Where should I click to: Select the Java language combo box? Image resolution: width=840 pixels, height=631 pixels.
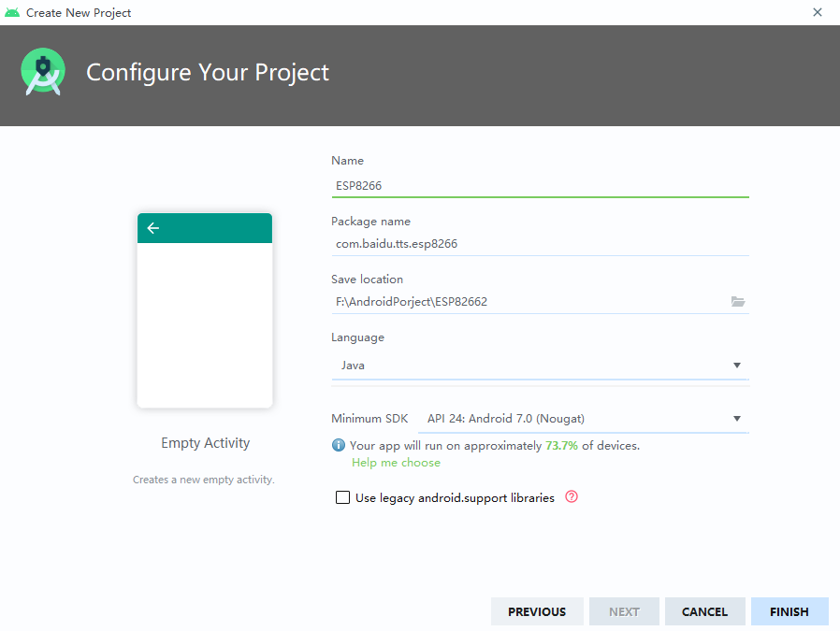(540, 366)
